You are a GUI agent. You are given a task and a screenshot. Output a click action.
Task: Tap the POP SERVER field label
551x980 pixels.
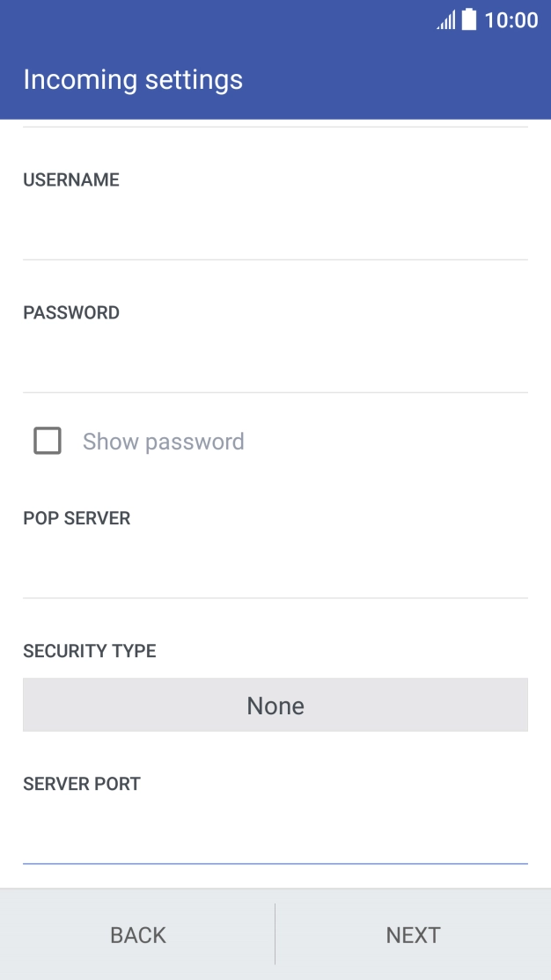pos(77,519)
